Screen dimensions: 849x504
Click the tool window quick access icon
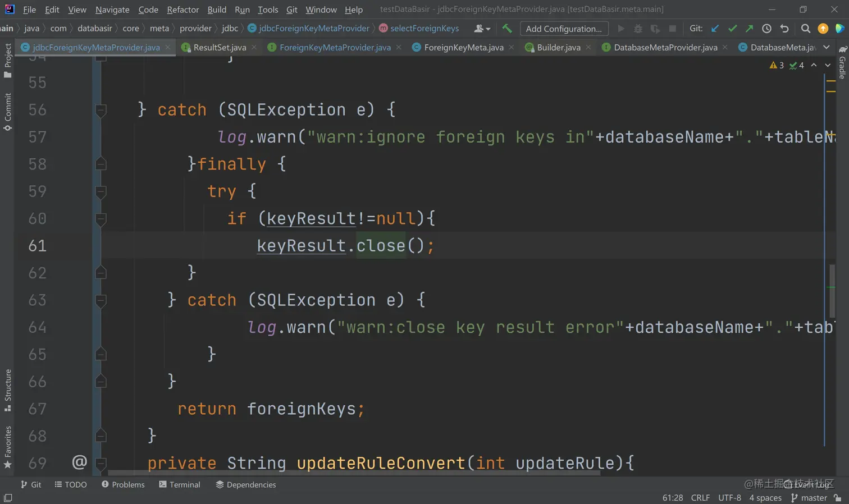pyautogui.click(x=8, y=498)
